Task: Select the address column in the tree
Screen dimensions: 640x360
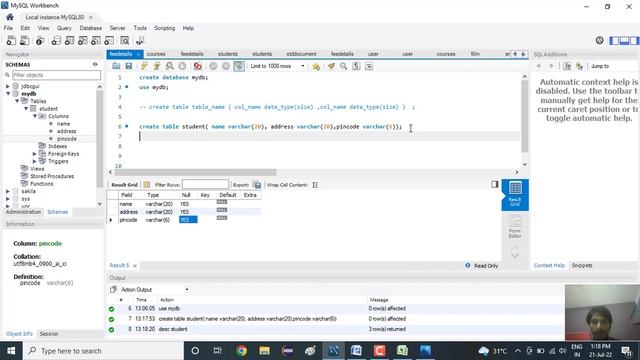Action: (67, 131)
